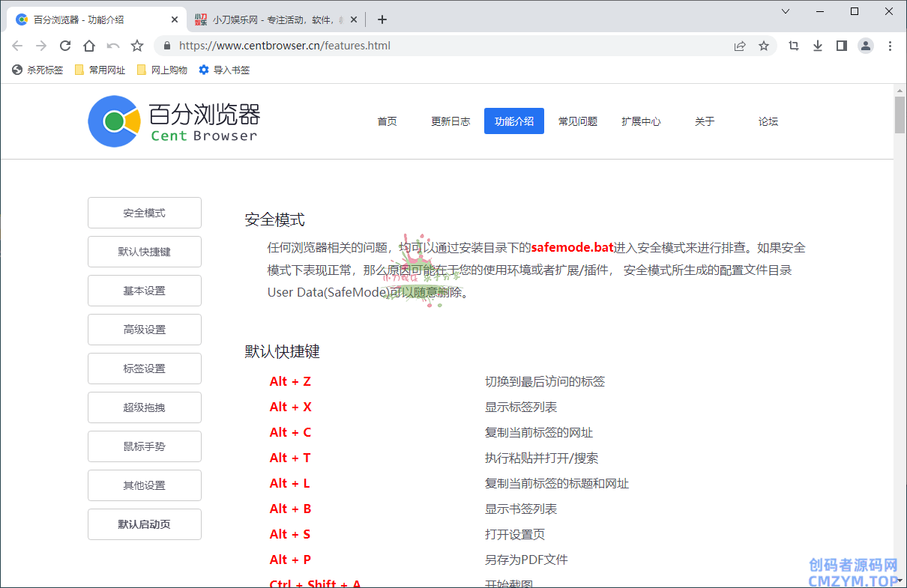This screenshot has height=588, width=907.
Task: Click the undo closed tab icon
Action: pyautogui.click(x=113, y=46)
